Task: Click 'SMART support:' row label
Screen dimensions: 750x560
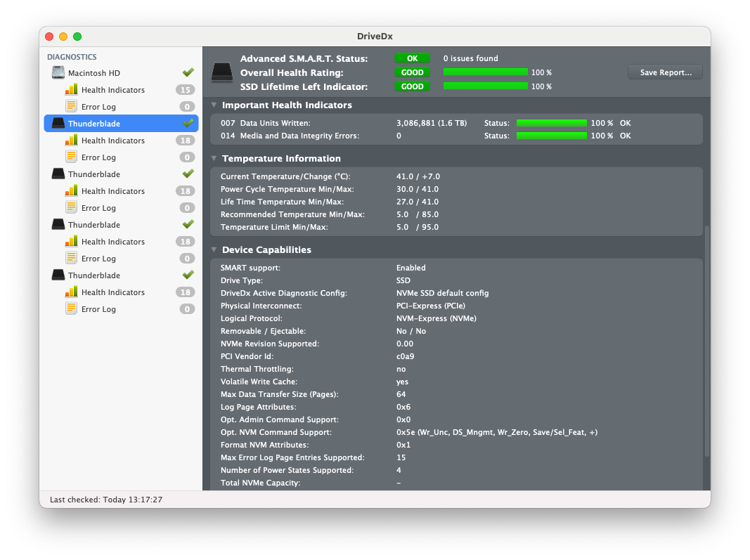Action: (x=251, y=268)
